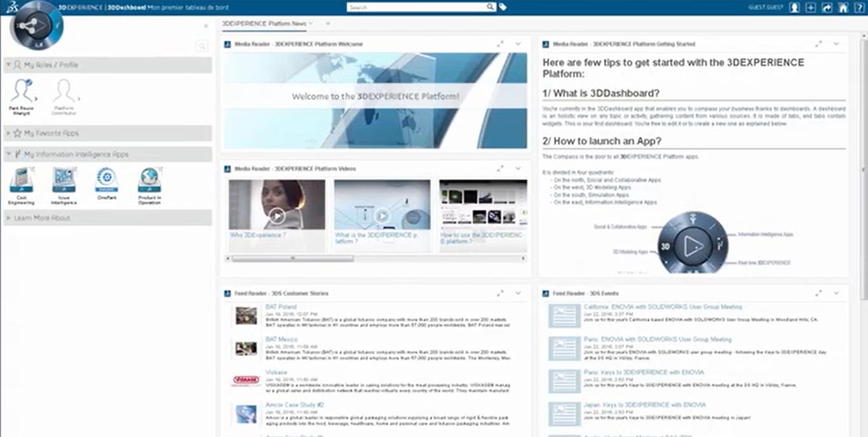The width and height of the screenshot is (868, 437).
Task: Collapse the My Roles / Profile section
Action: tap(107, 65)
